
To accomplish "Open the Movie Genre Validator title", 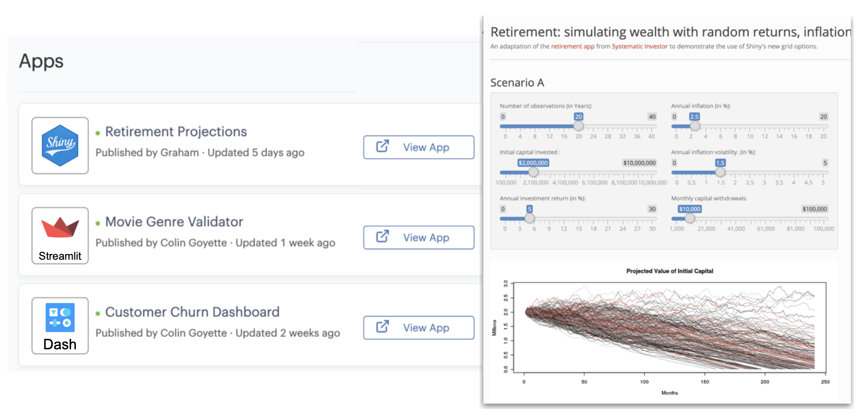I will (174, 222).
